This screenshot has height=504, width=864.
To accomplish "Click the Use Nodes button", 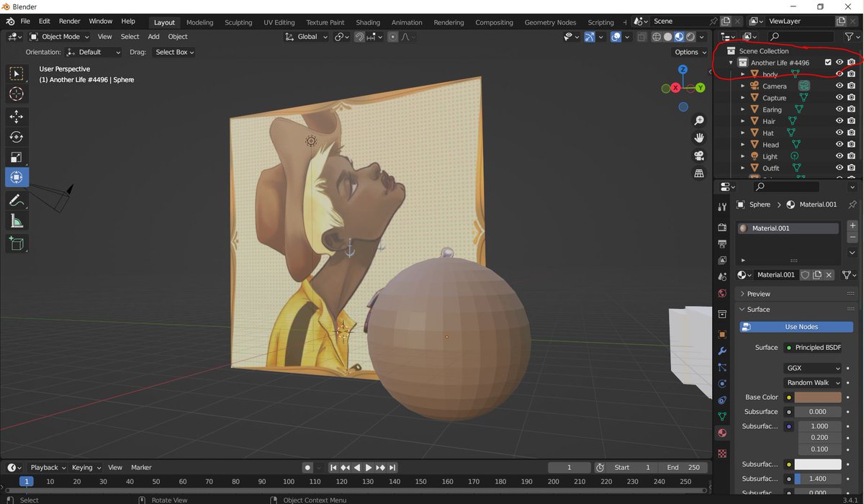I will pos(796,327).
